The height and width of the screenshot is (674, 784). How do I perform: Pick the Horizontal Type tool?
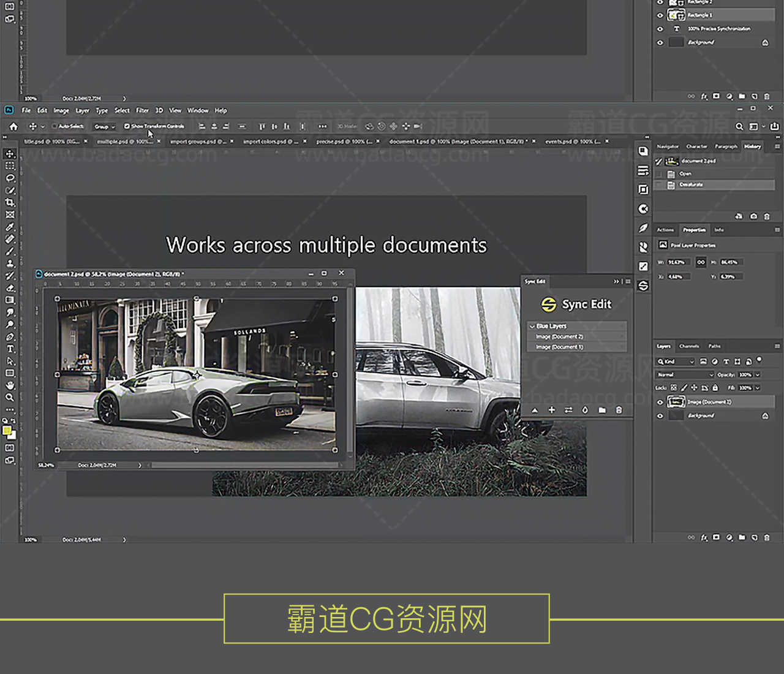[x=10, y=349]
